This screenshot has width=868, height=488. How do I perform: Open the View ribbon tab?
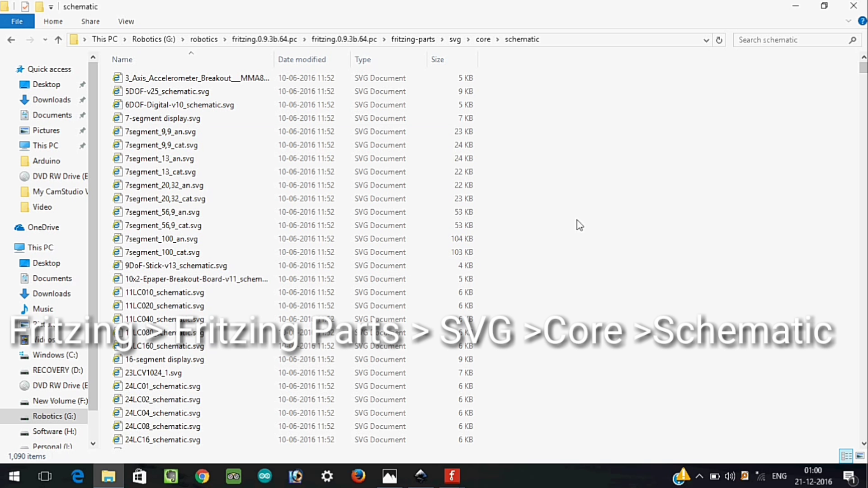(126, 21)
